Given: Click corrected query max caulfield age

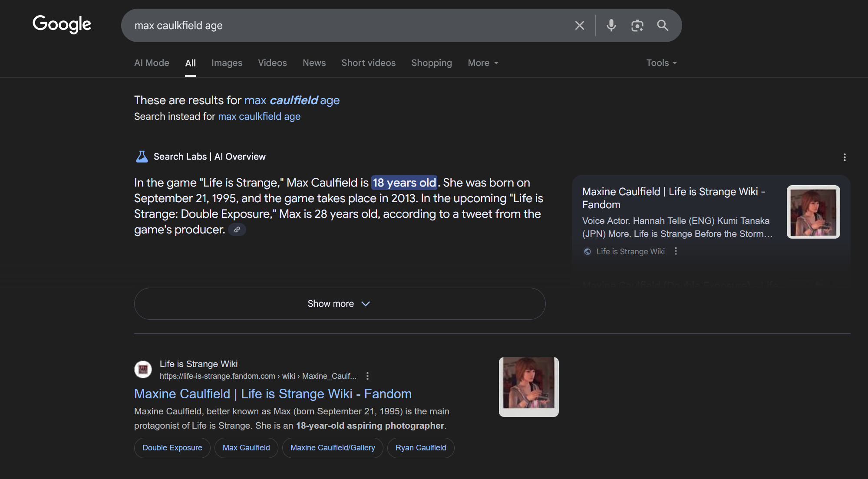Looking at the screenshot, I should click(292, 100).
